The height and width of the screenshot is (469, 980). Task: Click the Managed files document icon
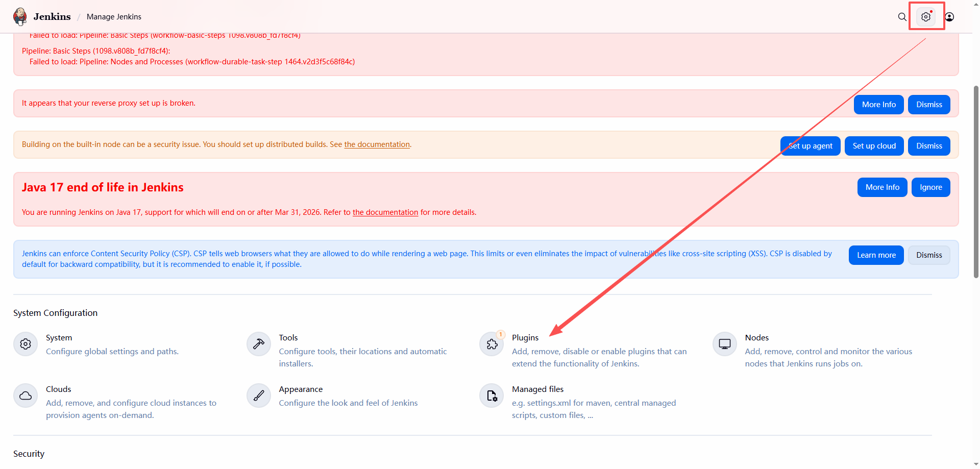492,396
